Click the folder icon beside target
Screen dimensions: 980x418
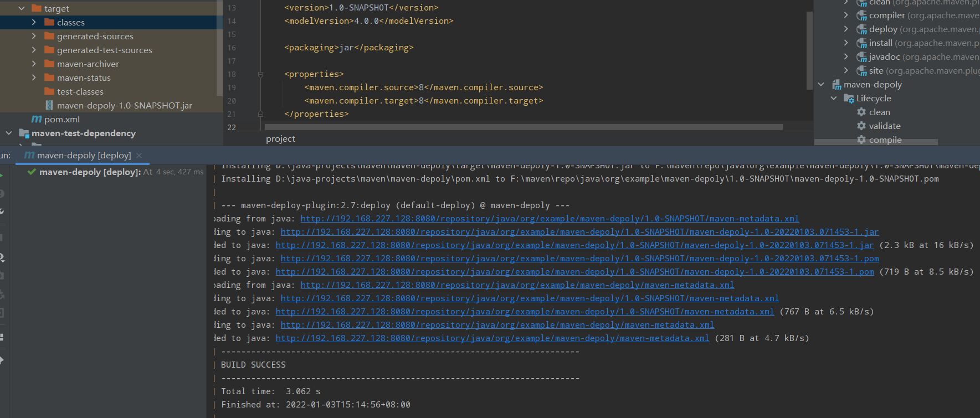click(37, 8)
